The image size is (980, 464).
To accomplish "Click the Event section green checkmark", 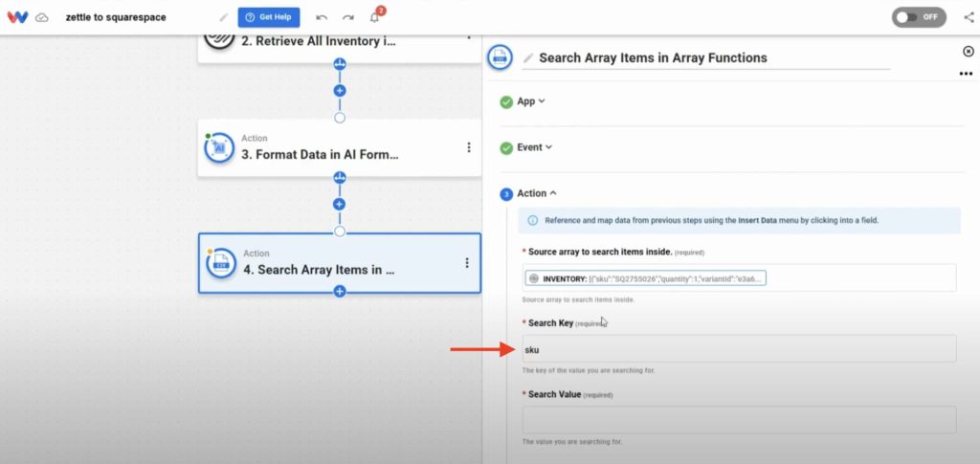I will [506, 148].
